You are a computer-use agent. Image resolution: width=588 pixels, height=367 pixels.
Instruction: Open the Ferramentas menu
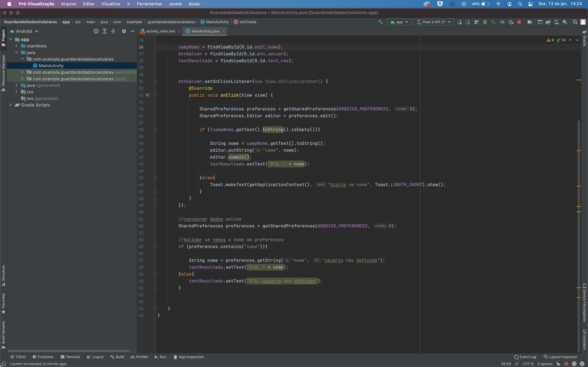click(x=149, y=4)
